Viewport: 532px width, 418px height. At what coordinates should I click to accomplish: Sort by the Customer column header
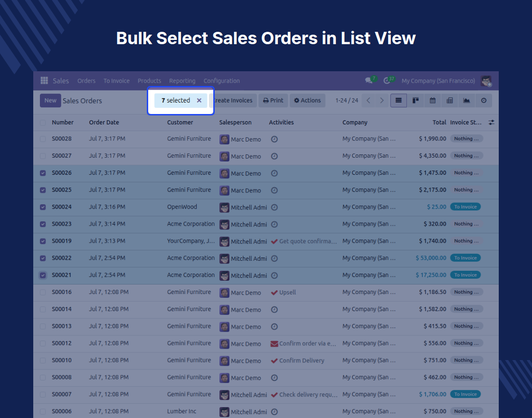point(180,123)
